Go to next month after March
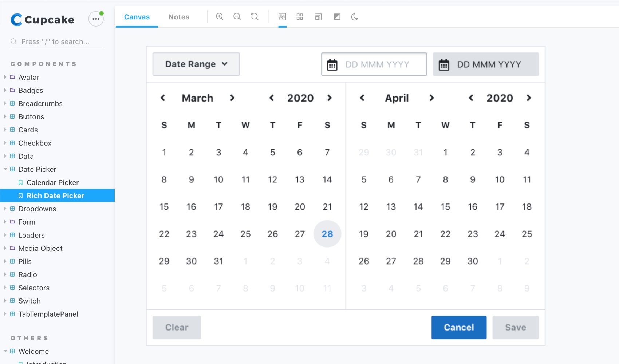Image resolution: width=619 pixels, height=364 pixels. (232, 98)
